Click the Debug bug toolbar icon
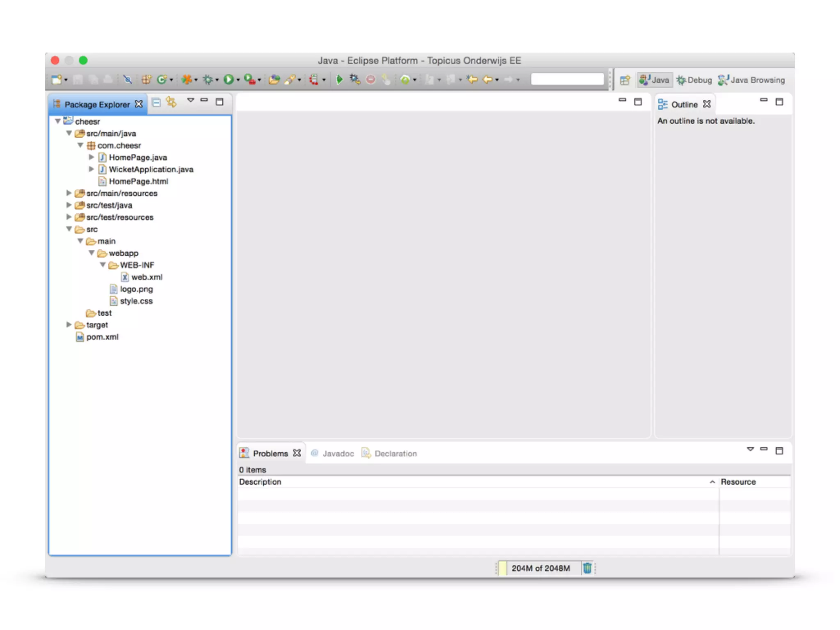The image size is (840, 630). [208, 80]
